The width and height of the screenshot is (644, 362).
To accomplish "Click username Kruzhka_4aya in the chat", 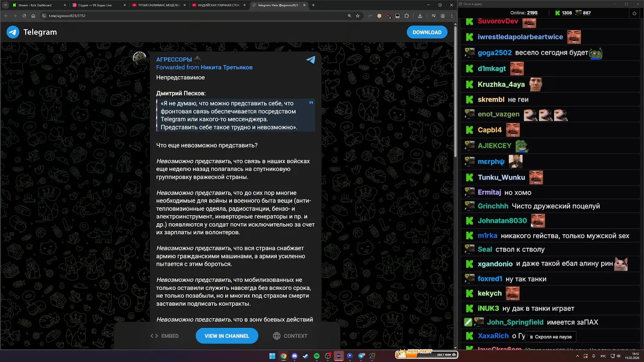I will tap(501, 84).
